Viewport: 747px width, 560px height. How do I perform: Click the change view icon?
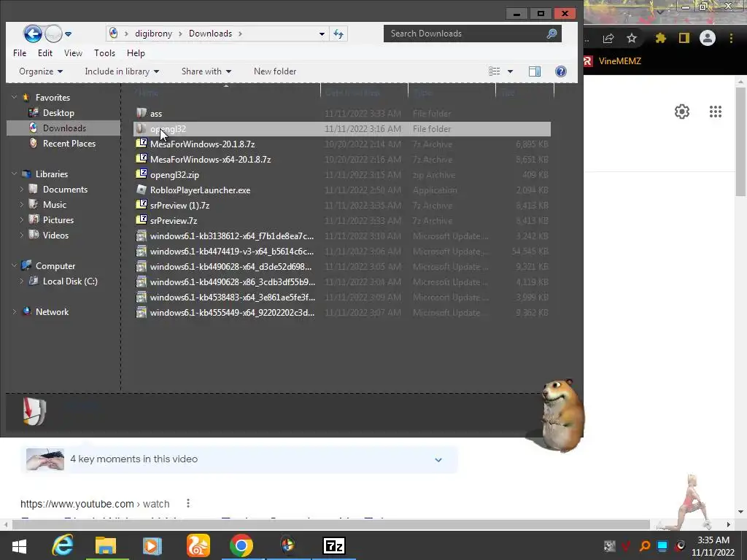494,71
